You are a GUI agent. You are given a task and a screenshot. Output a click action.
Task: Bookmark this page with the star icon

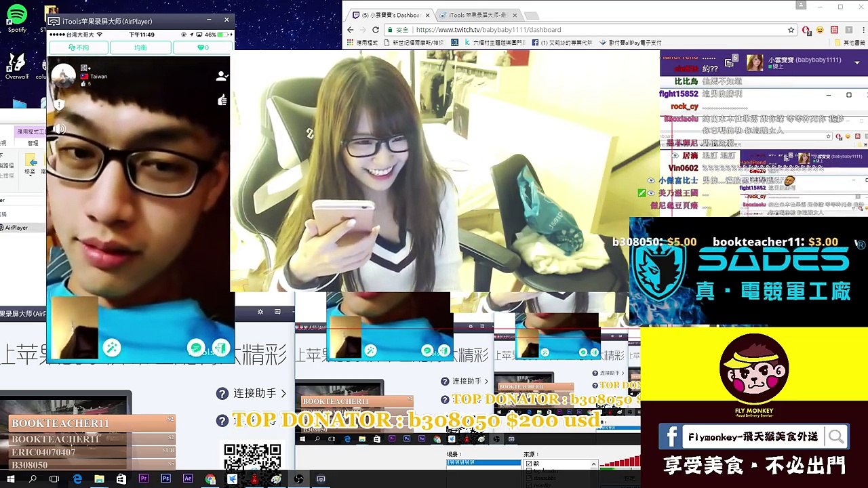(791, 30)
